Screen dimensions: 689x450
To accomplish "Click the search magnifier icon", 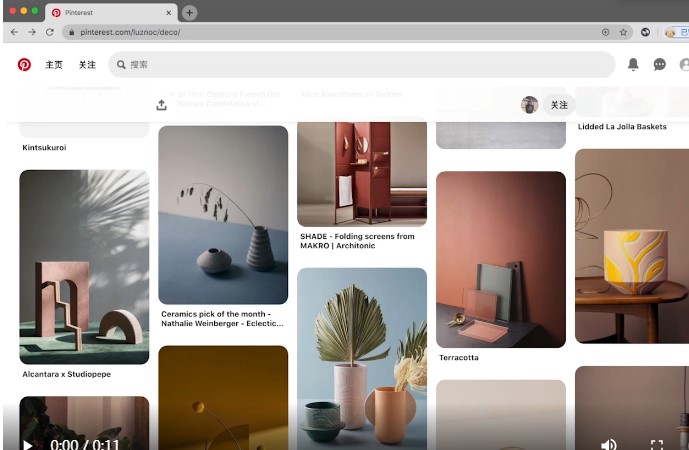I will 121,65.
